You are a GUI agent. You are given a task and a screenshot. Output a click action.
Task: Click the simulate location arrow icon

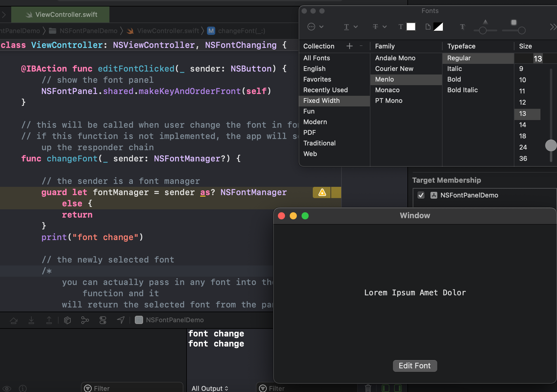[x=121, y=320]
